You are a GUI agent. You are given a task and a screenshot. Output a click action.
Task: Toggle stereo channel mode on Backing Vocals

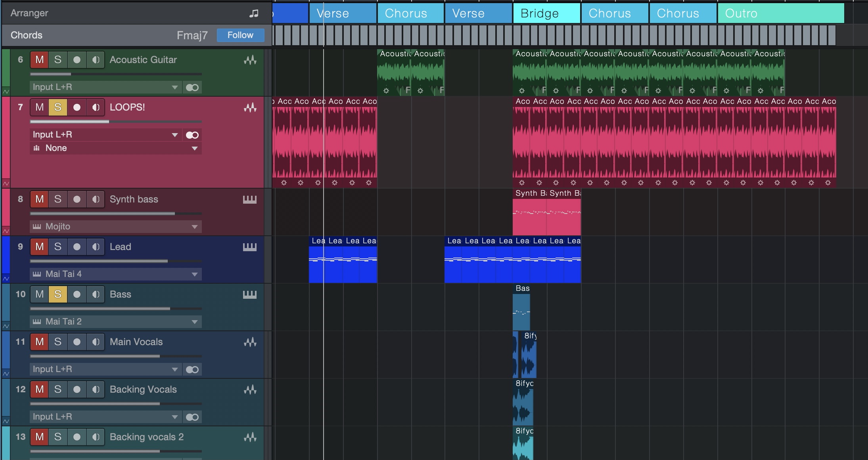(192, 417)
